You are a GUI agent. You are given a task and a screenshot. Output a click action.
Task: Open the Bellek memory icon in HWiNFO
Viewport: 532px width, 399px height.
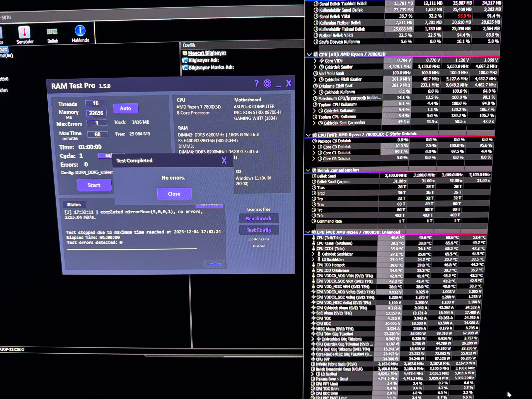click(52, 32)
